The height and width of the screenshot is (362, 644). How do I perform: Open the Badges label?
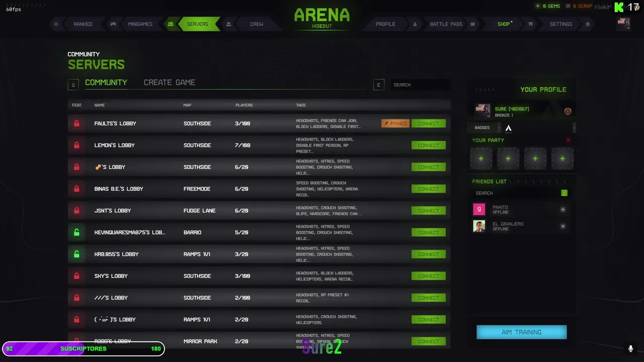(482, 128)
